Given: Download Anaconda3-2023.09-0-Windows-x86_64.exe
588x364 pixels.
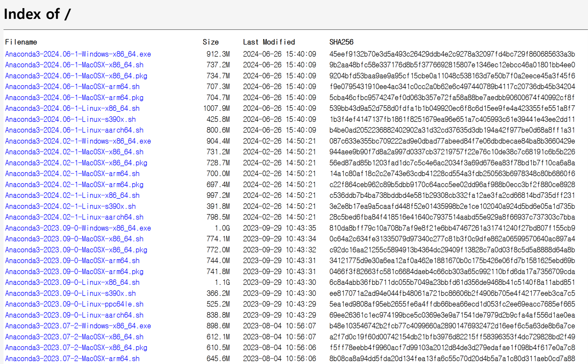Looking at the screenshot, I should [x=78, y=228].
